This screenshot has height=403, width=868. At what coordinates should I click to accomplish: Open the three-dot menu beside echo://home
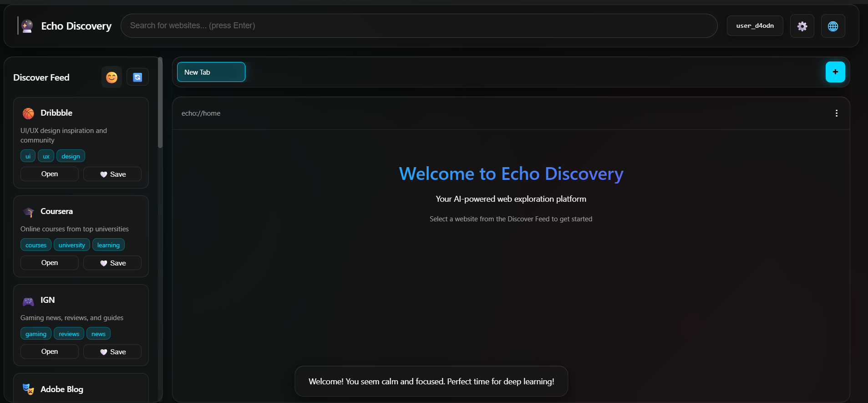[837, 113]
